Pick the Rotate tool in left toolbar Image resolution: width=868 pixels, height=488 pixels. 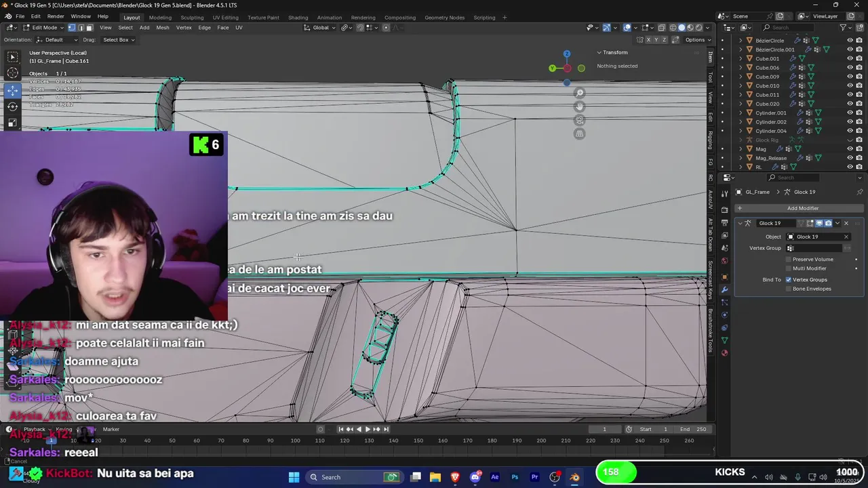(x=13, y=106)
